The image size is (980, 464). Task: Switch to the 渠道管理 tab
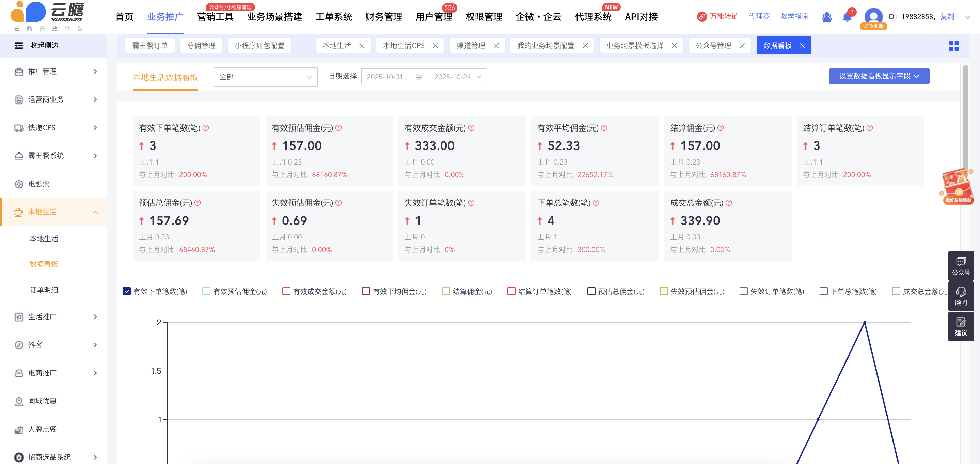[471, 46]
